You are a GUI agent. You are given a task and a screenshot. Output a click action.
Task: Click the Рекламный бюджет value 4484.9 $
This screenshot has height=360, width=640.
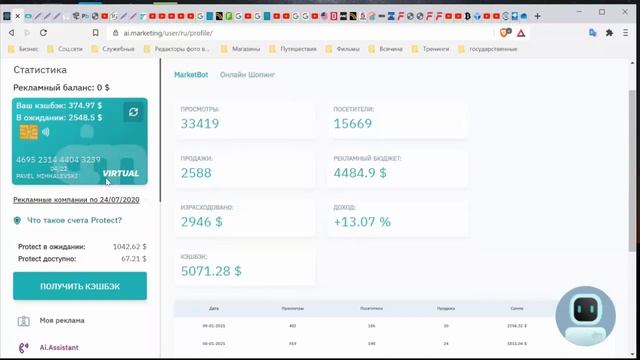(360, 173)
